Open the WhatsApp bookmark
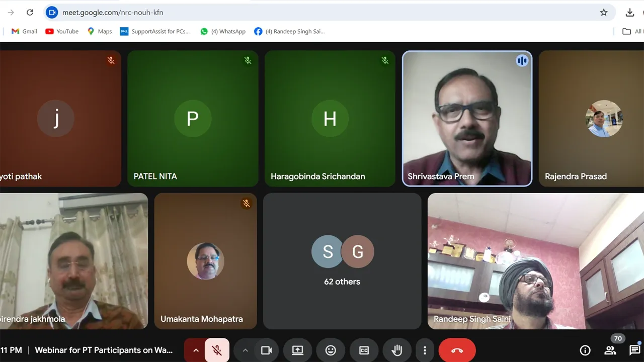Image resolution: width=644 pixels, height=362 pixels. (223, 31)
